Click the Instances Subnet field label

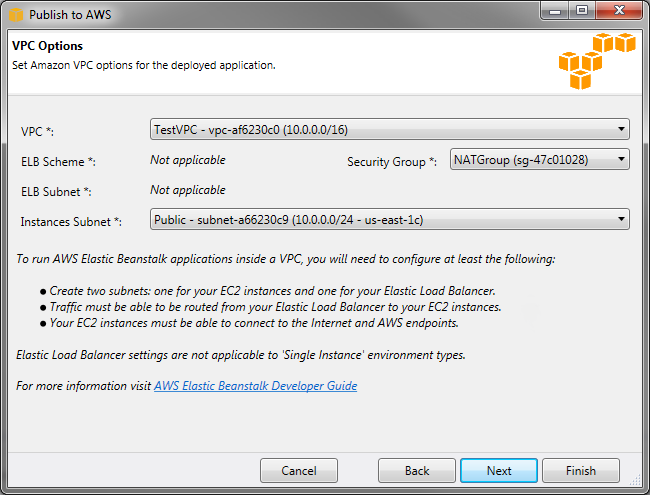[x=70, y=222]
